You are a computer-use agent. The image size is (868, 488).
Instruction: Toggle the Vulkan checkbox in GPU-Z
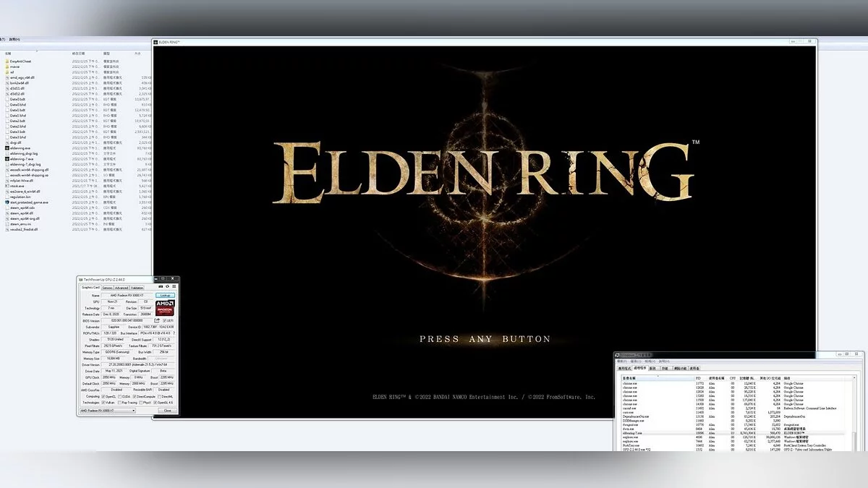click(103, 403)
